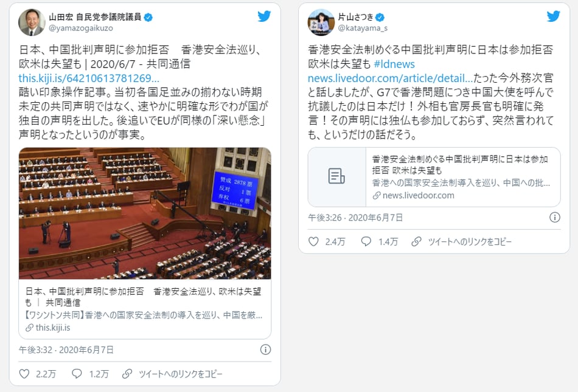Click @katayama_s handle
Screen dimensions: 578x392
363,28
